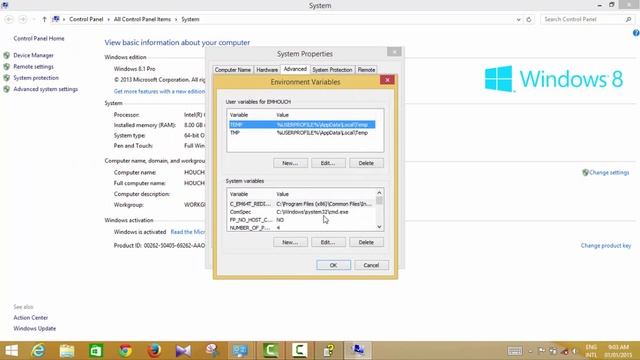Open the System protection link in the left pane

tap(36, 78)
